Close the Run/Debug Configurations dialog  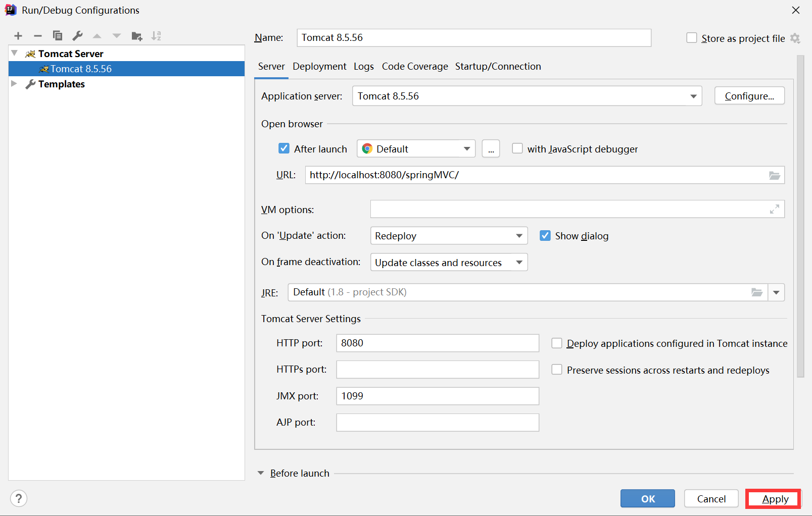[796, 10]
